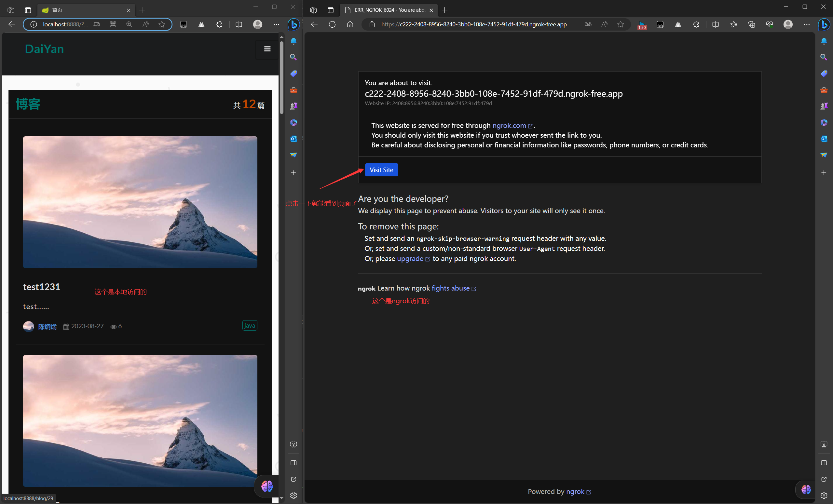The width and height of the screenshot is (833, 504).
Task: Open the fights abuse link
Action: [450, 288]
